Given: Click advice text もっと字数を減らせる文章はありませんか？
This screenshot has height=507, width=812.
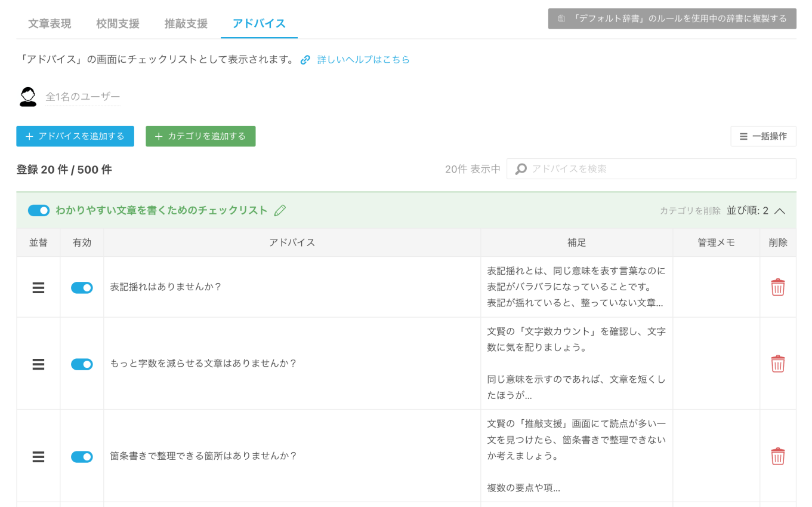Looking at the screenshot, I should tap(203, 364).
